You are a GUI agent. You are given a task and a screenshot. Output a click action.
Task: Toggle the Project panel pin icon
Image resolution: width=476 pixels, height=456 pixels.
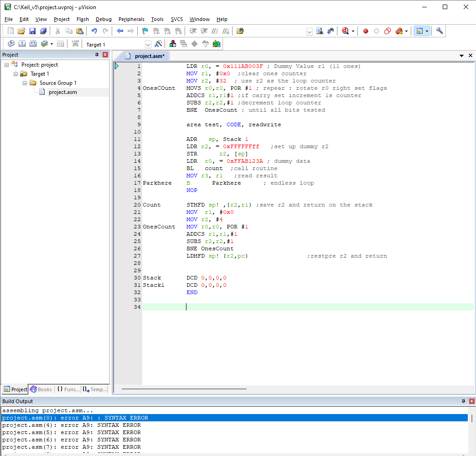pos(96,55)
